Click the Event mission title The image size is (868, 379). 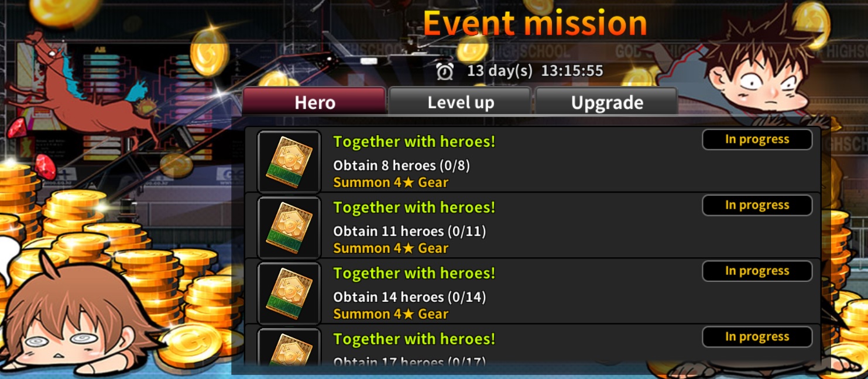(x=535, y=23)
